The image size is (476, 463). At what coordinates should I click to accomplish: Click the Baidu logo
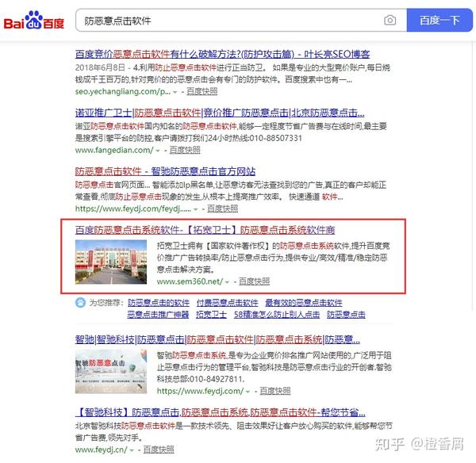34,21
